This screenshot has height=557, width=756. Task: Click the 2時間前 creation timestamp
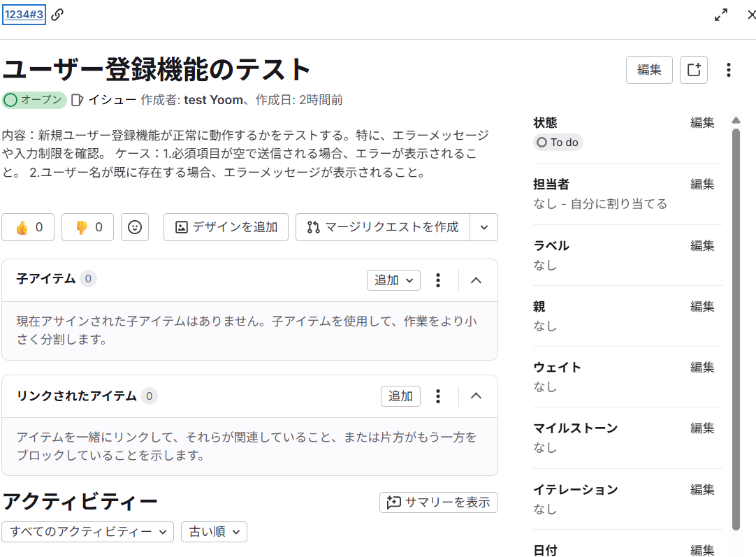321,100
